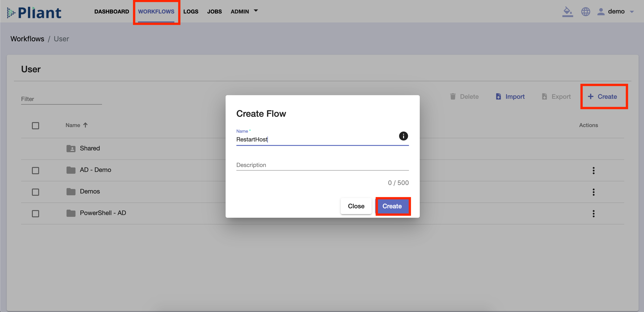Open the LOGS section
Image resolution: width=644 pixels, height=312 pixels.
point(191,11)
